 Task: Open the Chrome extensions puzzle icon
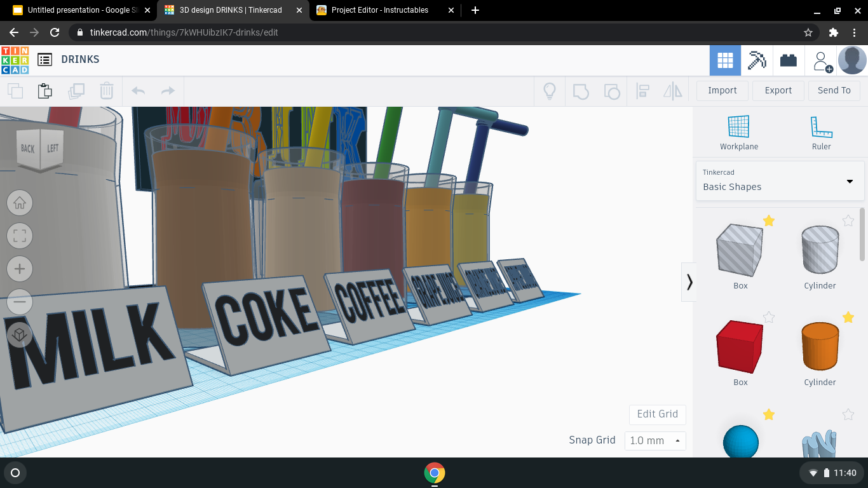tap(834, 32)
